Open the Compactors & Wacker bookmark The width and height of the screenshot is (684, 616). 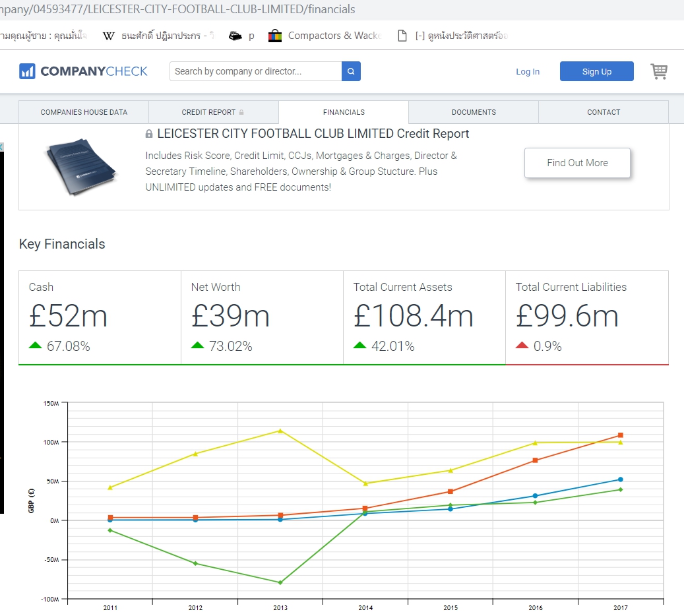[x=326, y=36]
